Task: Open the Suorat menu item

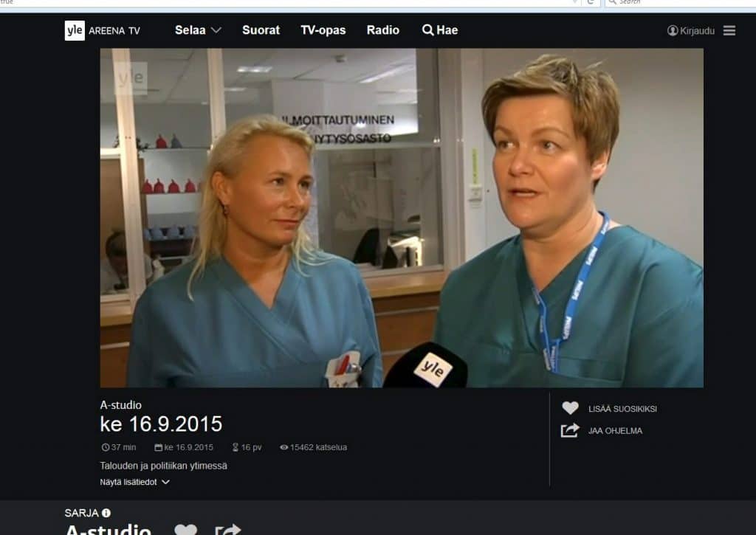Action: (261, 30)
